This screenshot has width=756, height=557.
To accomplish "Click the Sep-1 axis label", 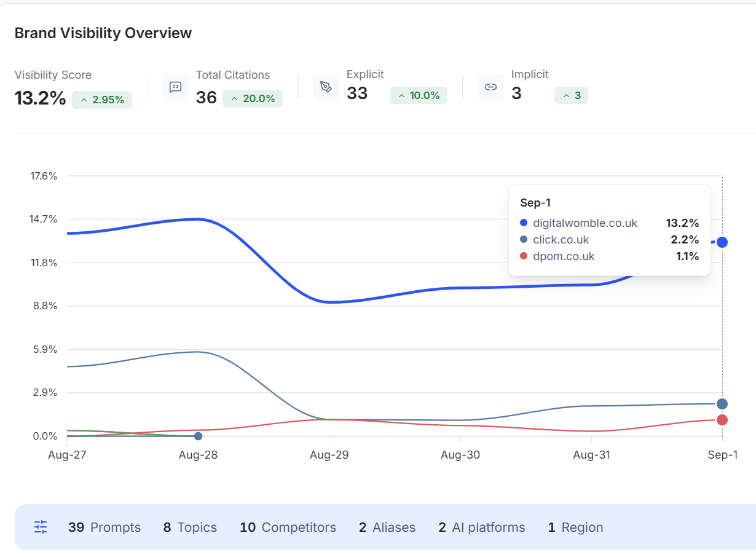I will [x=722, y=455].
